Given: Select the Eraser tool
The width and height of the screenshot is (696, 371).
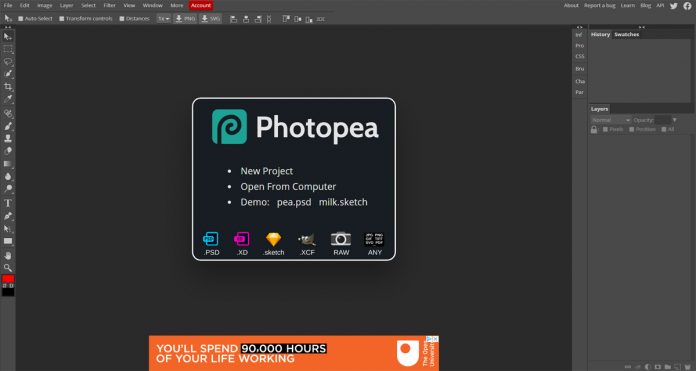Looking at the screenshot, I should [x=8, y=151].
